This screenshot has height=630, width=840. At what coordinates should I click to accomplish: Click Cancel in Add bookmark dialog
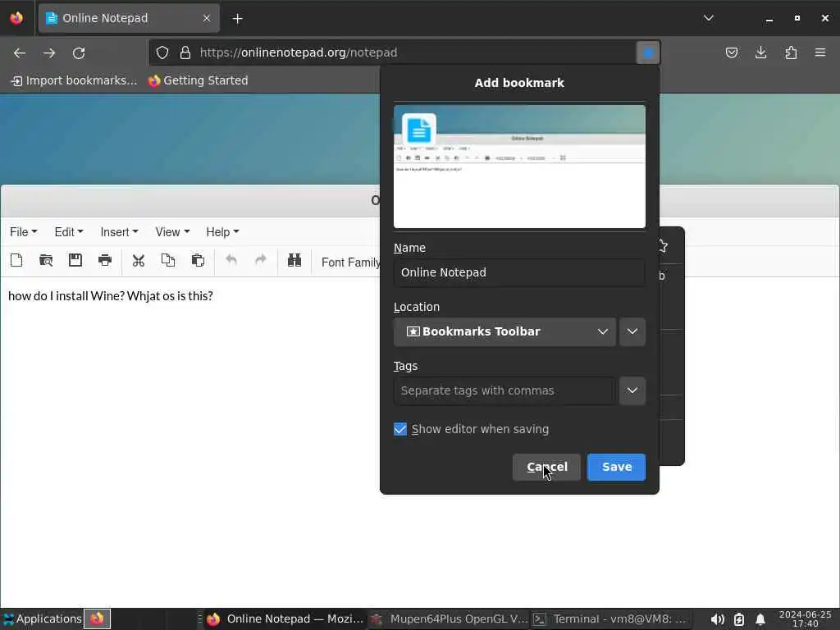point(546,467)
